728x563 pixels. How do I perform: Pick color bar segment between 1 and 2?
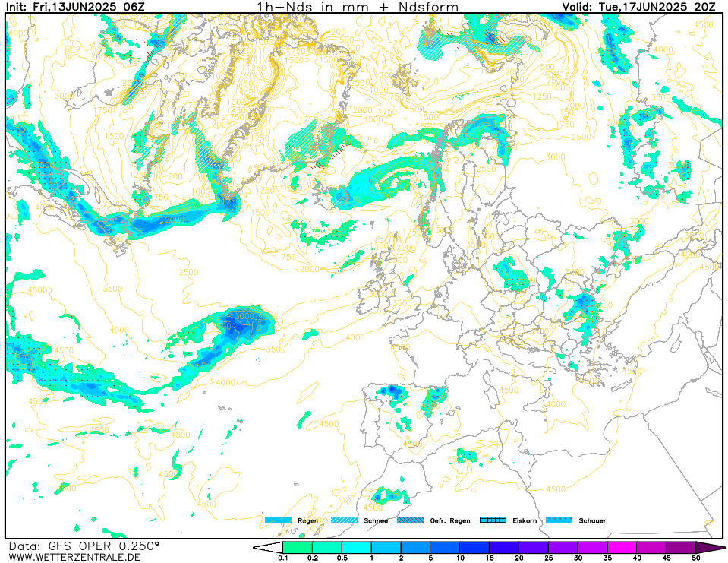click(x=386, y=548)
